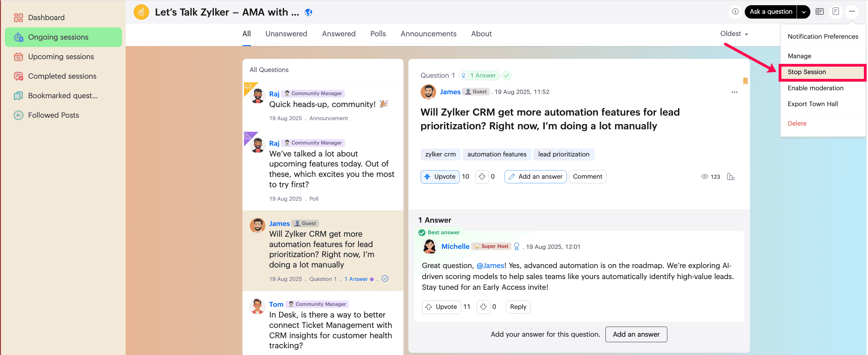868x355 pixels.
Task: Click the award badge next to Michelle
Action: click(516, 246)
